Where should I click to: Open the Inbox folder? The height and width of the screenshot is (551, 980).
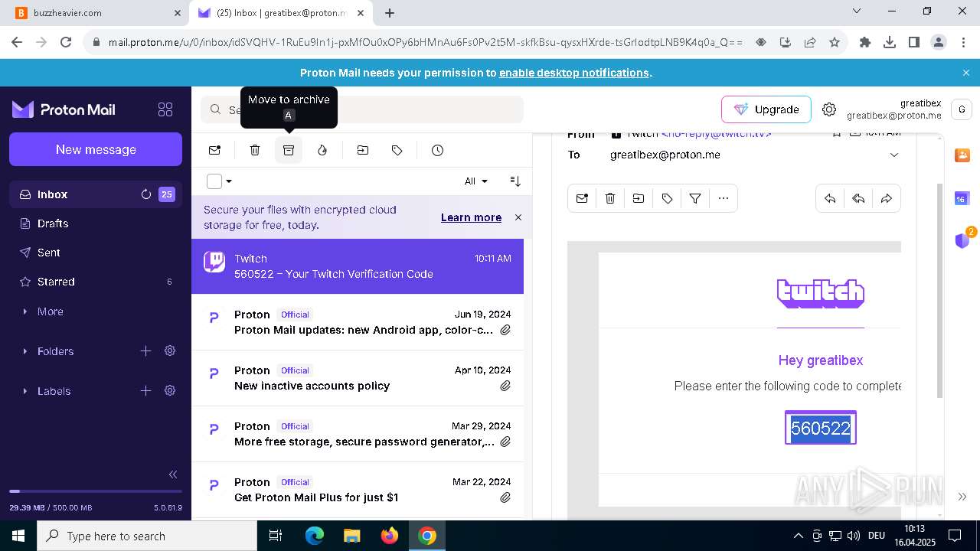coord(96,194)
